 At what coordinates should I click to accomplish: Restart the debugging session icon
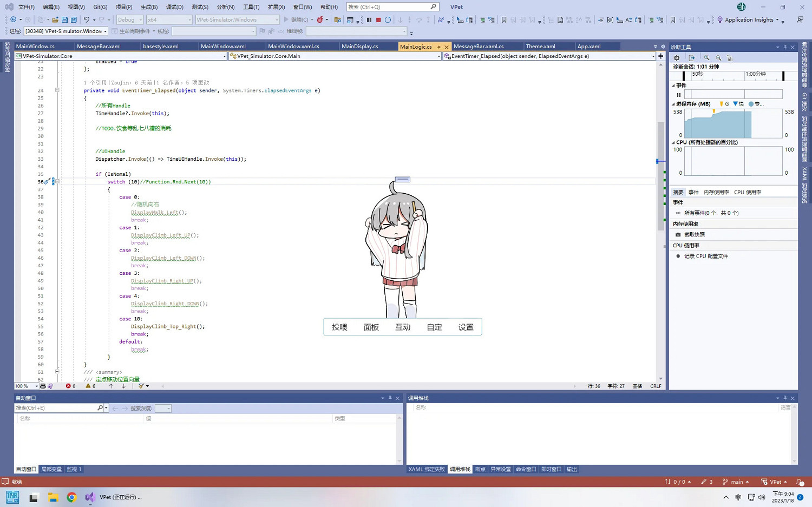point(388,20)
